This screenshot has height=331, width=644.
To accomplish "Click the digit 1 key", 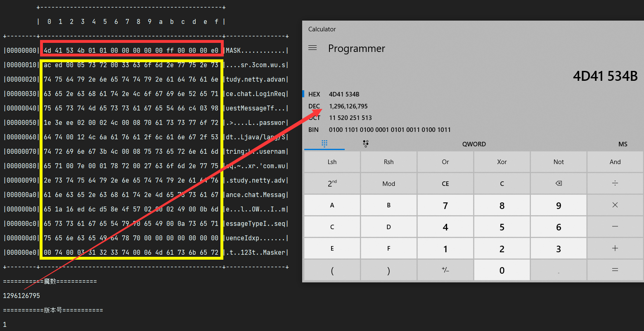I will coord(445,249).
